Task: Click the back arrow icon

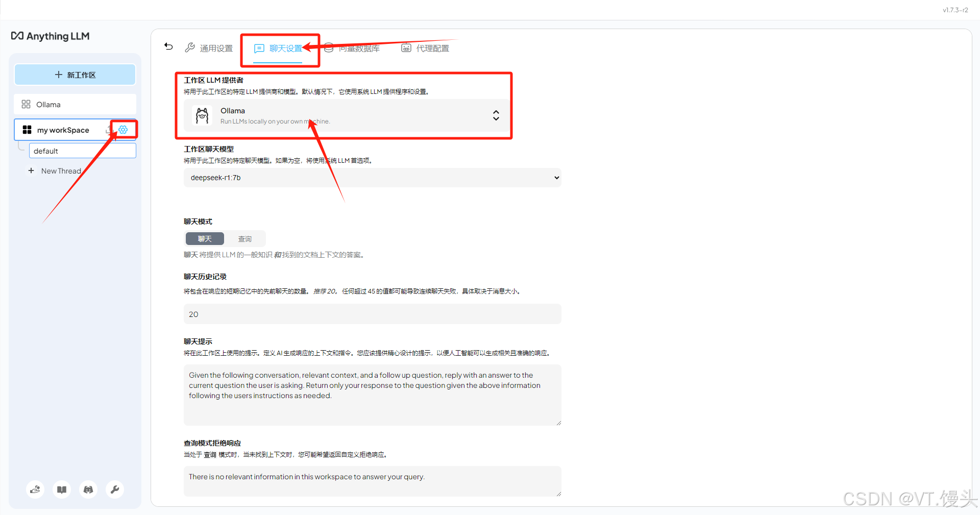Action: click(168, 46)
